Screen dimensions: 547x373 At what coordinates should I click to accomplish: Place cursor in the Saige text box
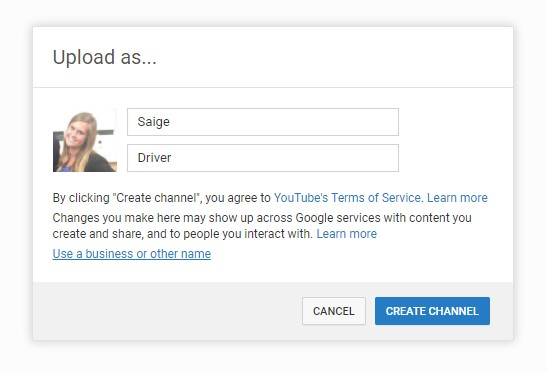coord(263,122)
